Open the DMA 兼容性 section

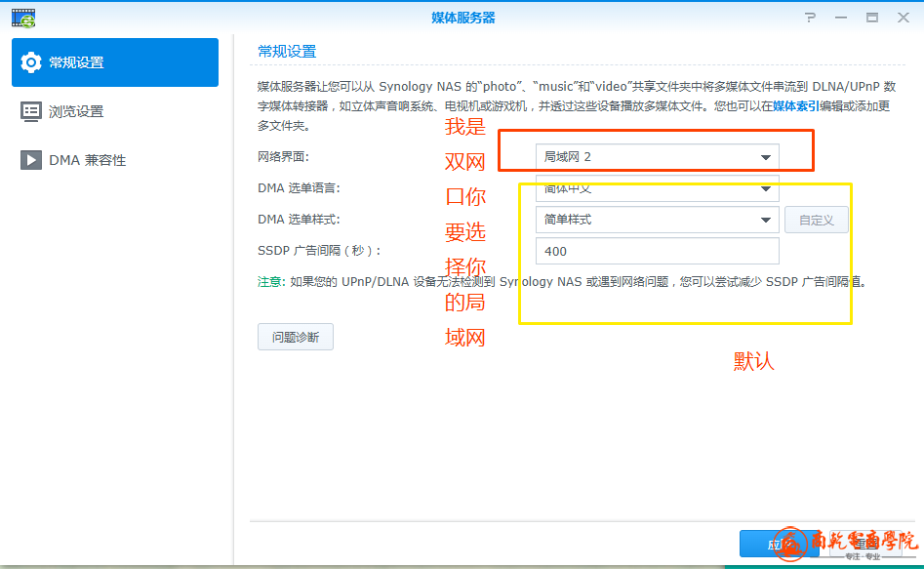[88, 160]
